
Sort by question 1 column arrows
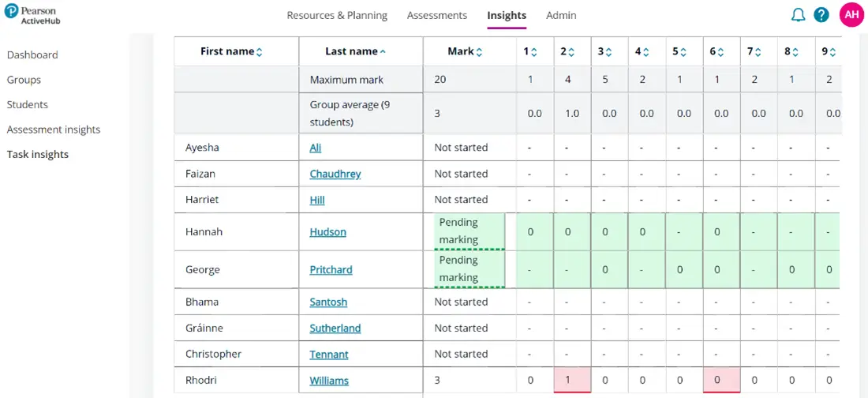coord(534,52)
